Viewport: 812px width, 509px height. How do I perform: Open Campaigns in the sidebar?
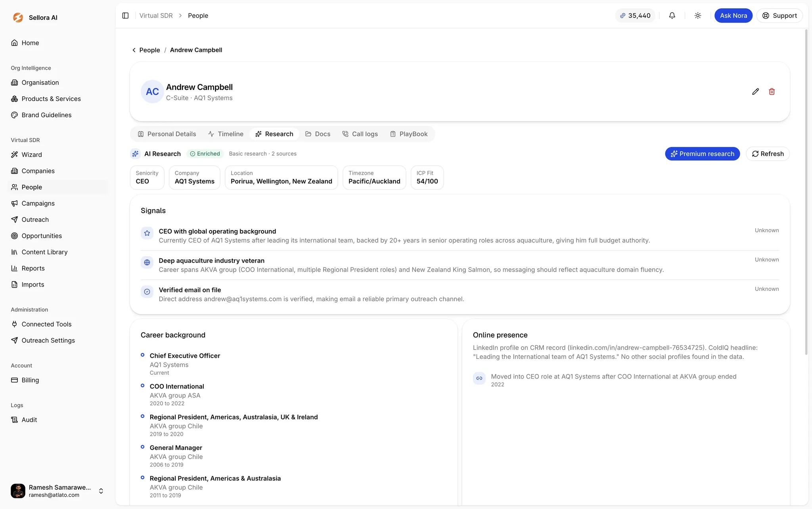[x=57, y=203]
